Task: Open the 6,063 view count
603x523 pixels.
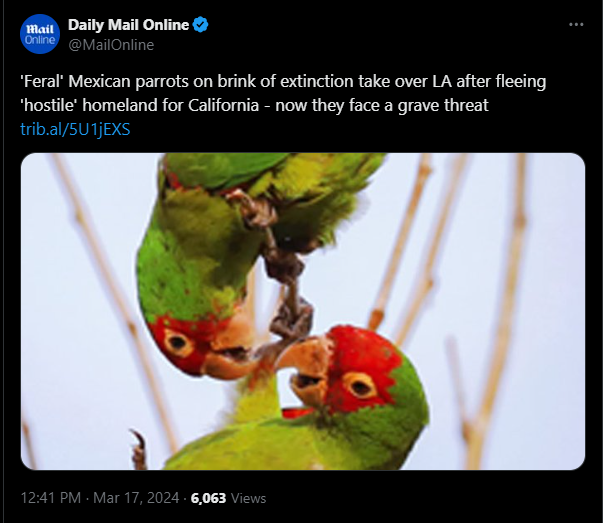Action: pos(208,498)
